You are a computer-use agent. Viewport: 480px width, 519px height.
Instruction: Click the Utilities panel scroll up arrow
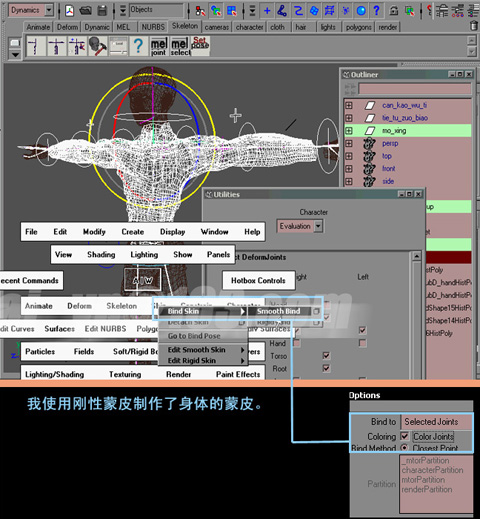(x=416, y=256)
